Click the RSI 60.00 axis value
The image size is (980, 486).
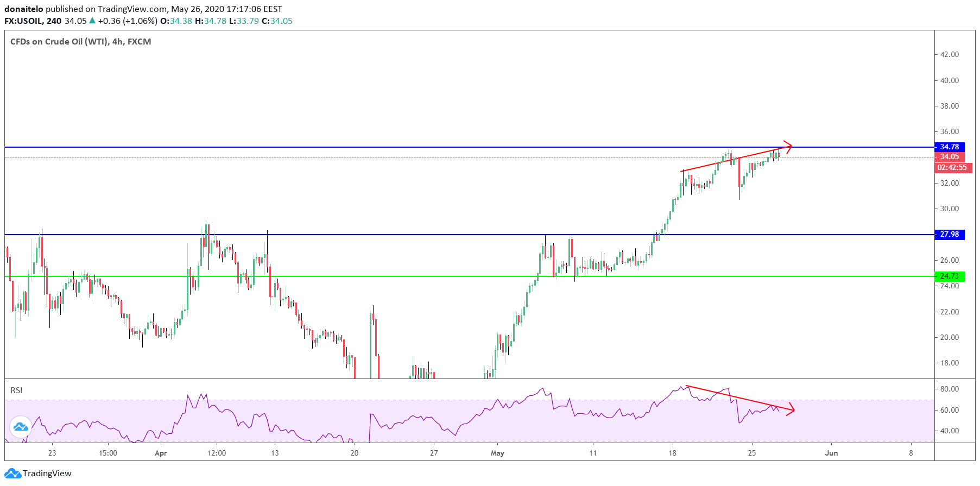pyautogui.click(x=950, y=410)
